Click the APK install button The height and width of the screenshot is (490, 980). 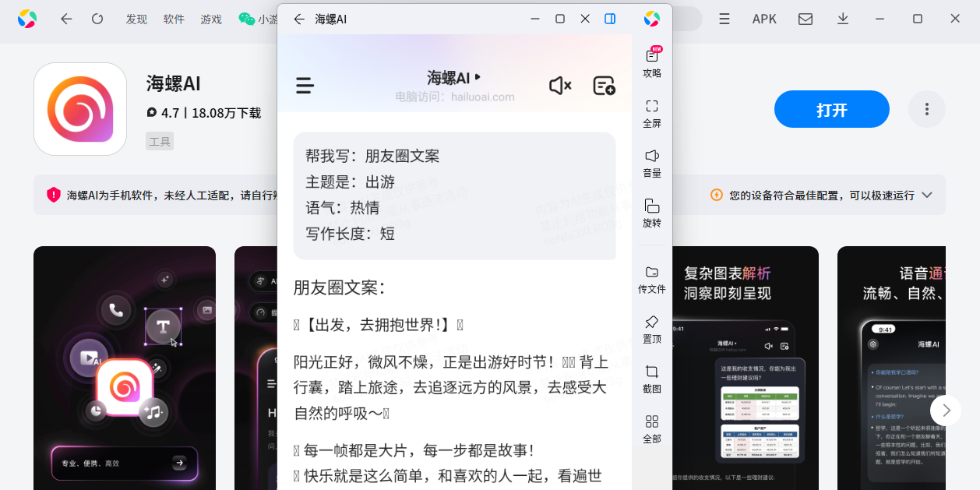(764, 19)
